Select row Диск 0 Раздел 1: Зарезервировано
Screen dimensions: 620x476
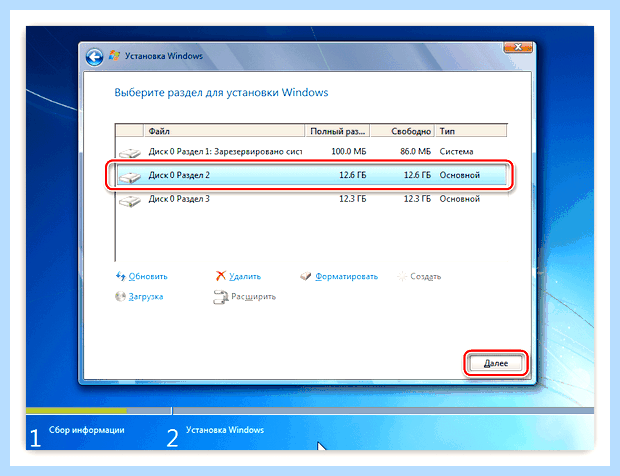(311, 152)
